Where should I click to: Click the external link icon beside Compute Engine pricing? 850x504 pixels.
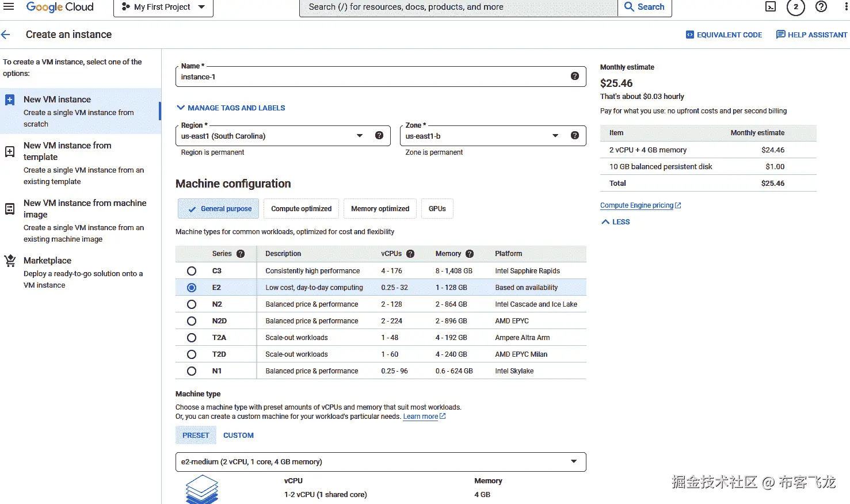678,205
